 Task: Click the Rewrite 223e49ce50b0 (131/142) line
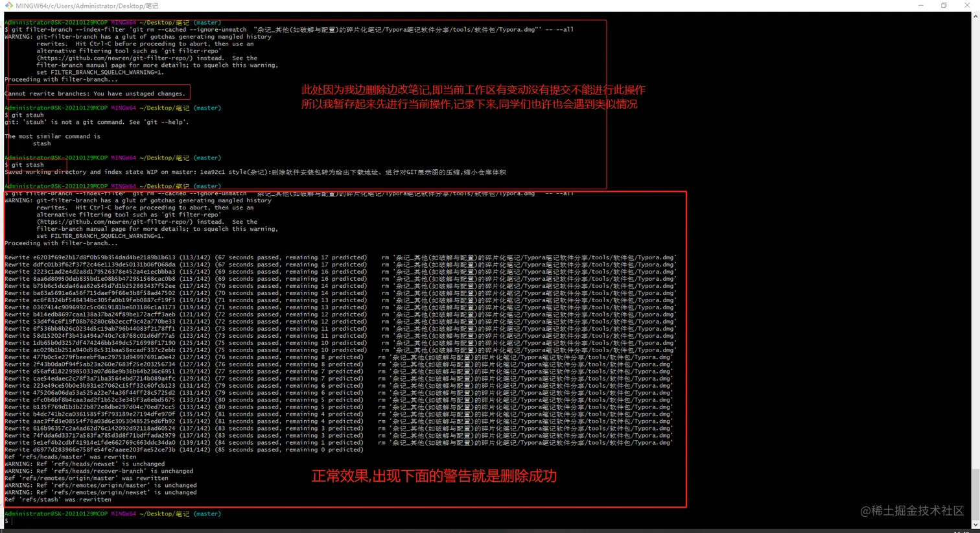[x=339, y=386]
